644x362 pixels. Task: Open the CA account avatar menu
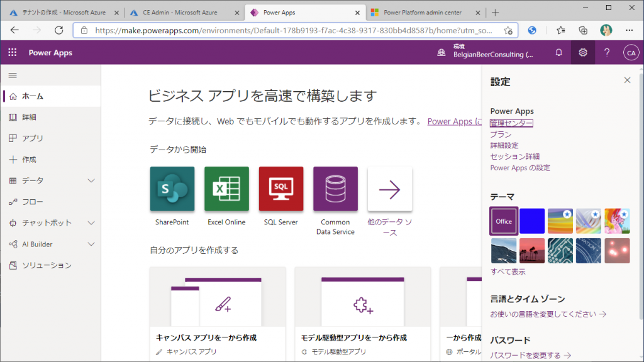coord(631,53)
